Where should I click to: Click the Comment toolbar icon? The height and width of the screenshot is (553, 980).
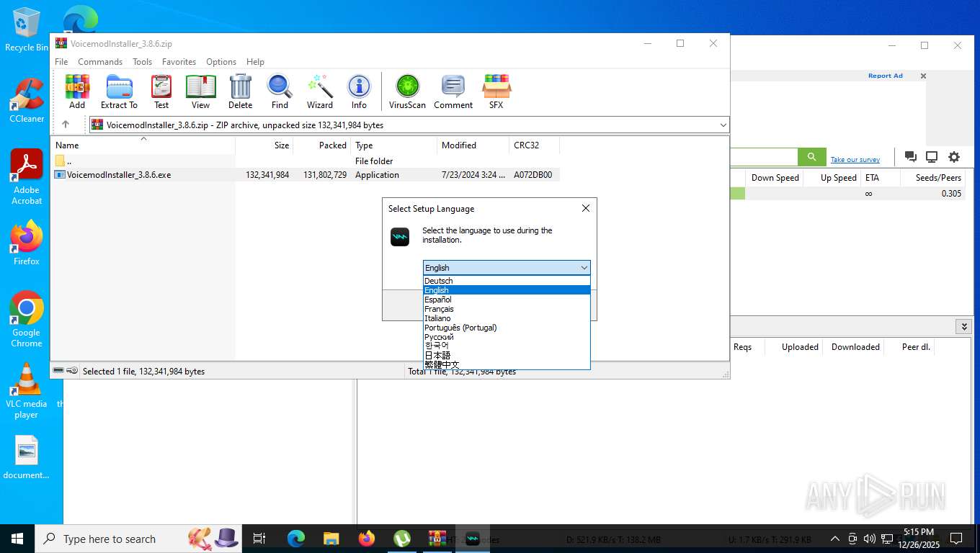click(453, 91)
